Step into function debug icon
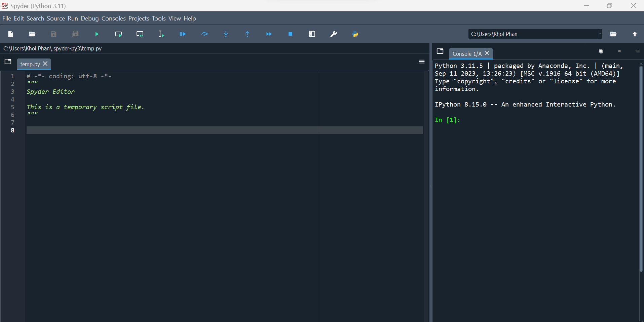This screenshot has width=644, height=322. click(x=226, y=34)
